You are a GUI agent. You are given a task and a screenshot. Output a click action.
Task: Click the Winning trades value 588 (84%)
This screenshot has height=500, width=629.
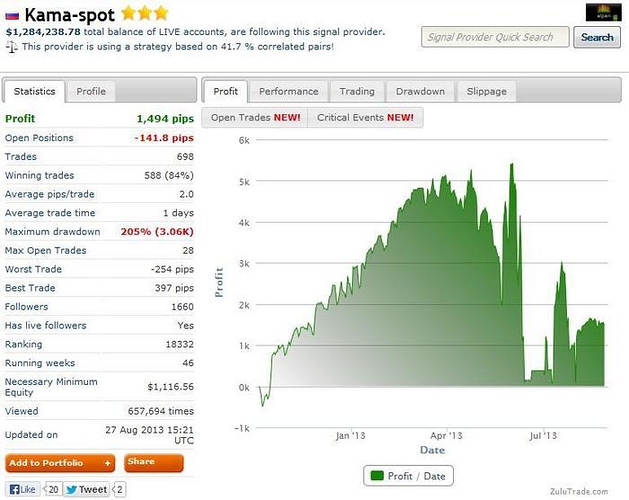(x=169, y=175)
